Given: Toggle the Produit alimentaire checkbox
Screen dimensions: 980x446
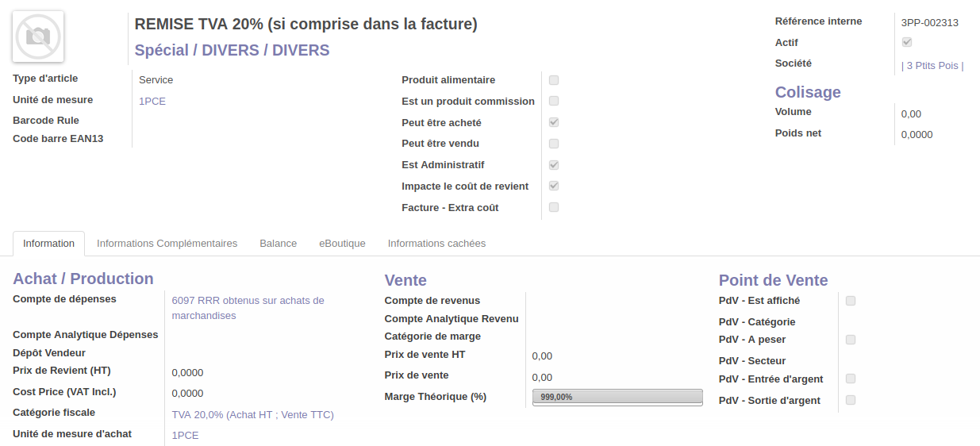Looking at the screenshot, I should tap(554, 80).
